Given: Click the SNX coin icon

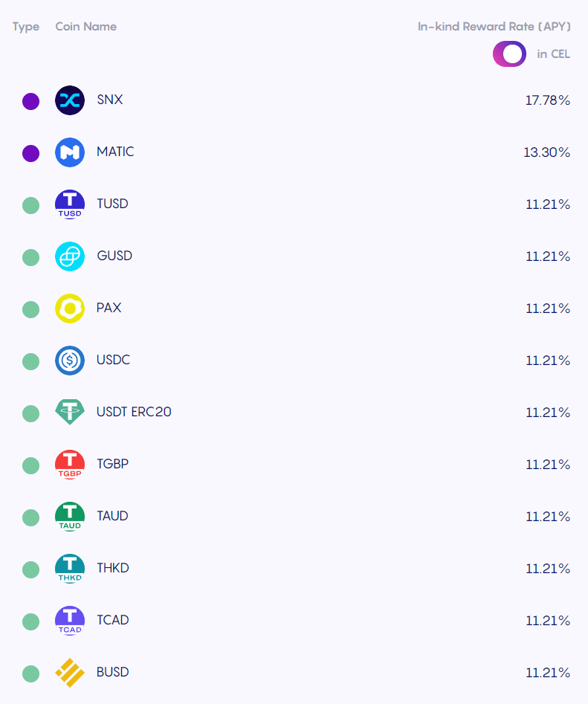Looking at the screenshot, I should point(70,100).
